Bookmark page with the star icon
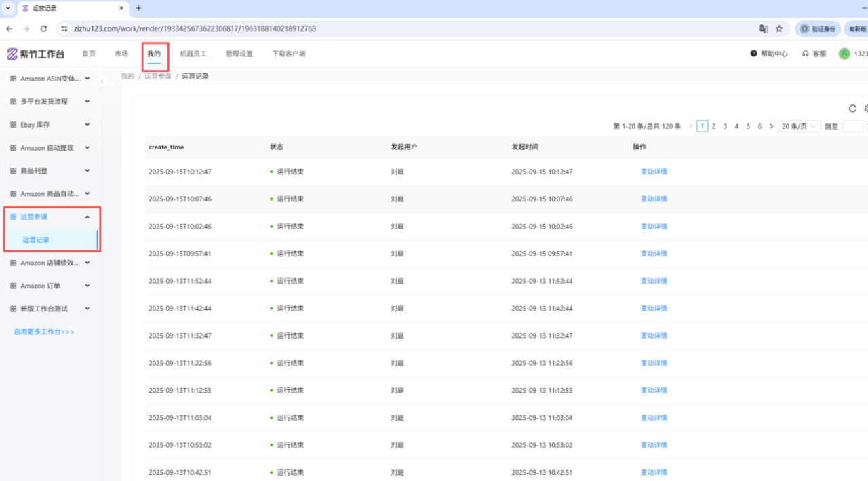The image size is (868, 481). pyautogui.click(x=779, y=28)
